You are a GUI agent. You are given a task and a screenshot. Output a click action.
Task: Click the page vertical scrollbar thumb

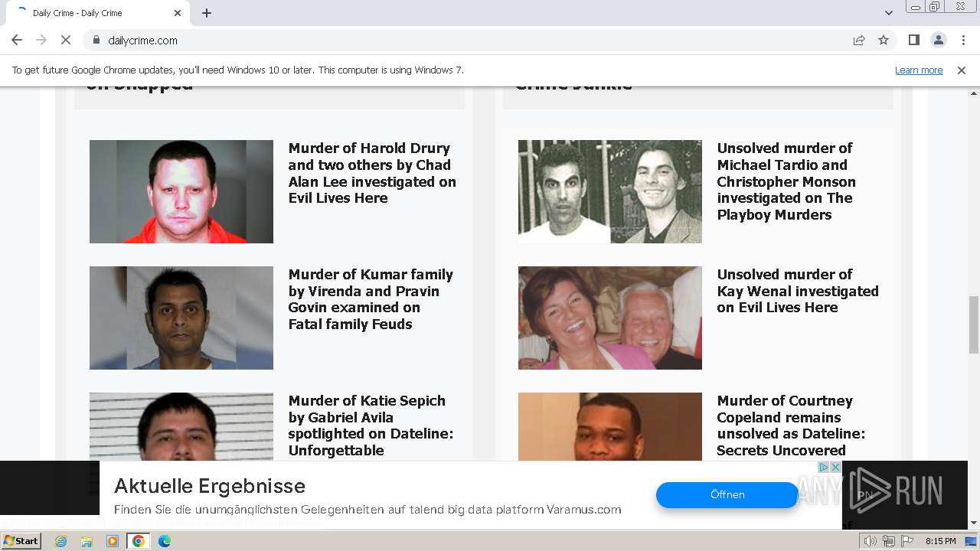[x=974, y=324]
